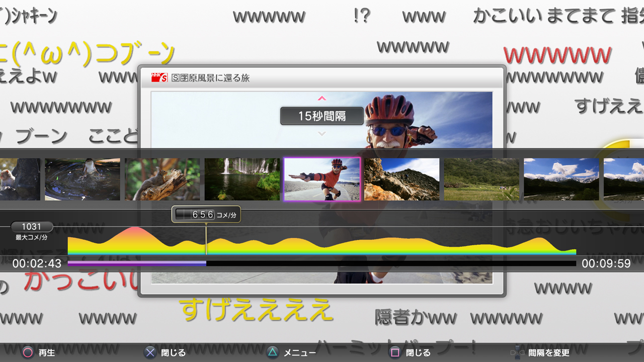This screenshot has width=644, height=362.
Task: Click the cross button icon for 閉じる
Action: (150, 352)
